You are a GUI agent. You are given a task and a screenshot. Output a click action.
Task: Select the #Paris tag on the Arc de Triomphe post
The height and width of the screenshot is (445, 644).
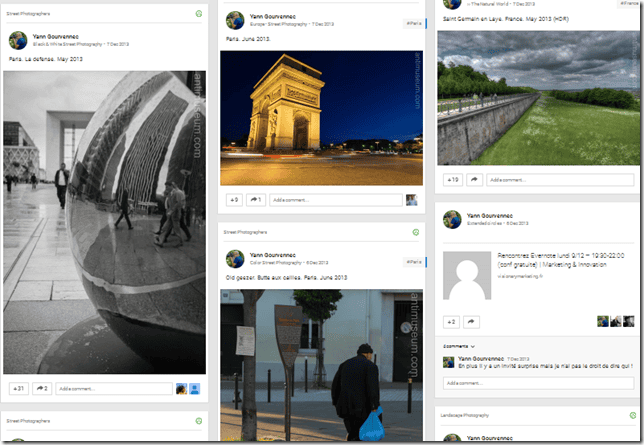414,23
